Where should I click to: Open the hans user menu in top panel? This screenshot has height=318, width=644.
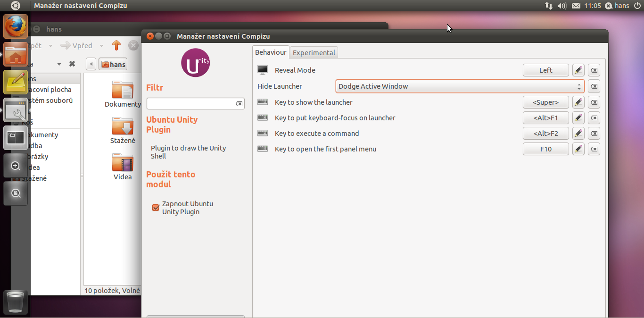617,6
